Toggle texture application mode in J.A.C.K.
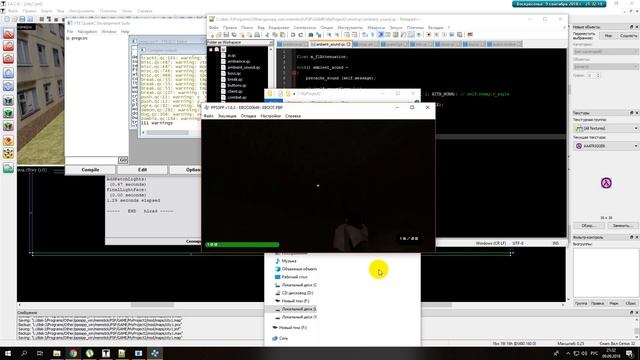Image resolution: width=640 pixels, height=360 pixels. tap(8, 100)
